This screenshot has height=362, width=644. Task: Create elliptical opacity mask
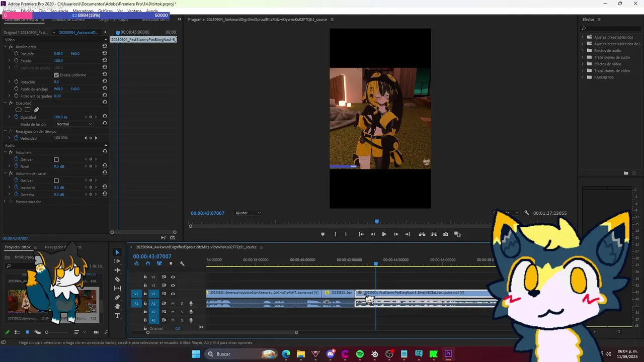click(19, 110)
